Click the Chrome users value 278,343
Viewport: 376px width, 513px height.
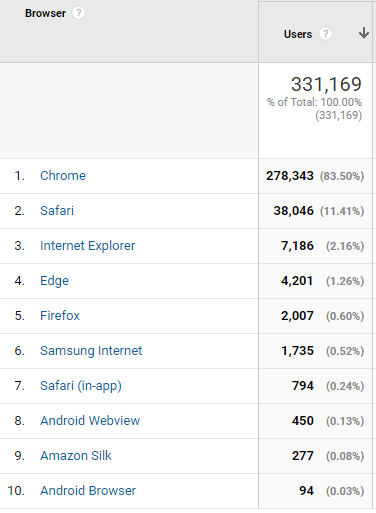[x=290, y=176]
